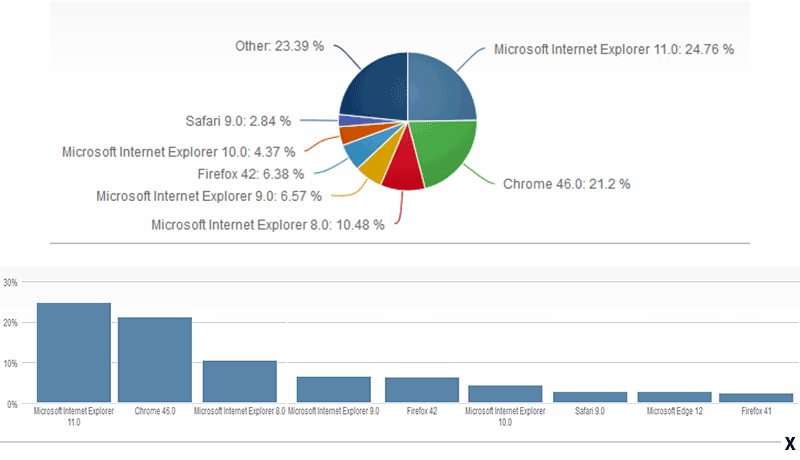Click the Internet Explorer 8.0 bar
The height and width of the screenshot is (460, 800).
240,381
